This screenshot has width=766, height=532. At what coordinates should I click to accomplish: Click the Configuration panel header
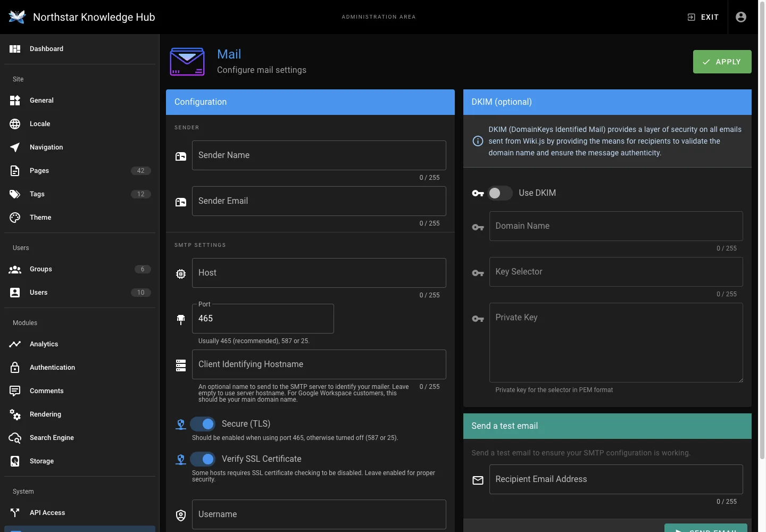point(310,102)
